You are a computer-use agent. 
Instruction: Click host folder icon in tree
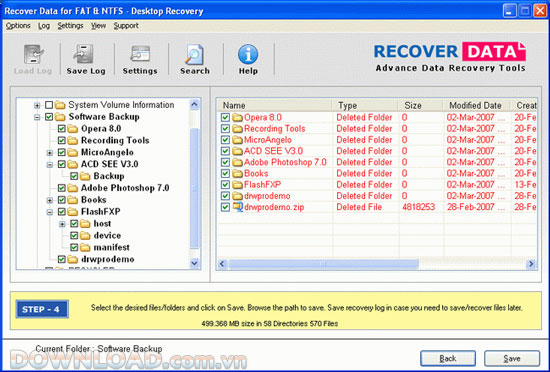(85, 224)
